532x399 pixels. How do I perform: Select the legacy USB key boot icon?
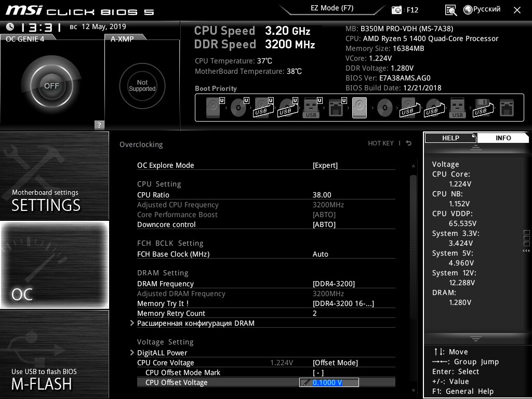pyautogui.click(x=457, y=108)
